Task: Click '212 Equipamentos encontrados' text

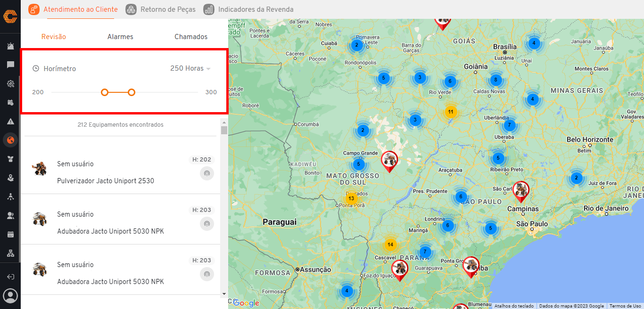Action: tap(120, 125)
